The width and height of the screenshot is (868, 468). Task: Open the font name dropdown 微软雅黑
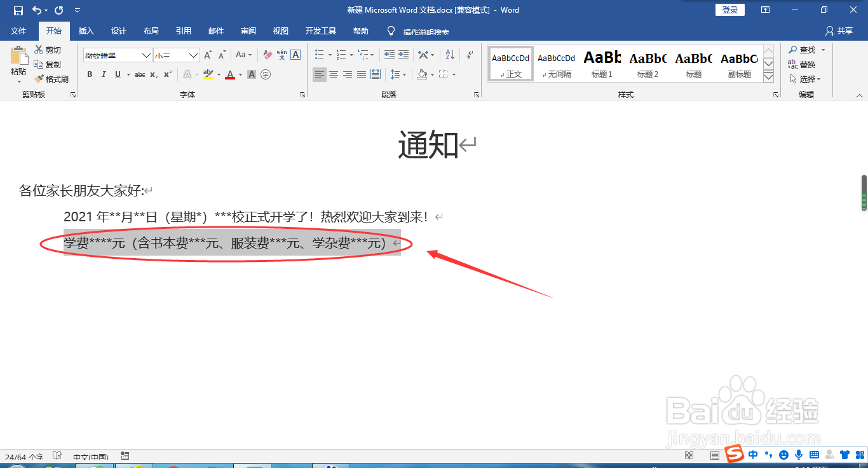[x=146, y=55]
